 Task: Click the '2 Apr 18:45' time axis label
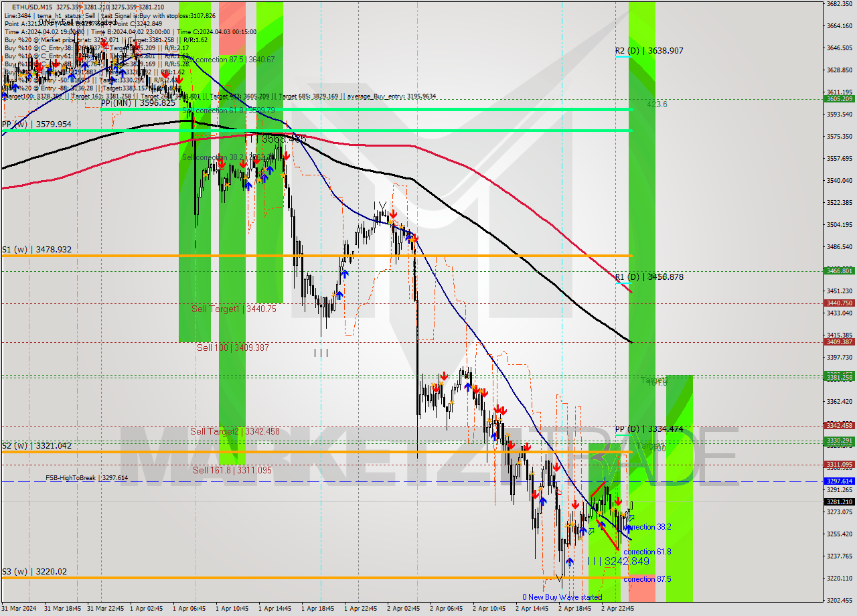tap(575, 609)
